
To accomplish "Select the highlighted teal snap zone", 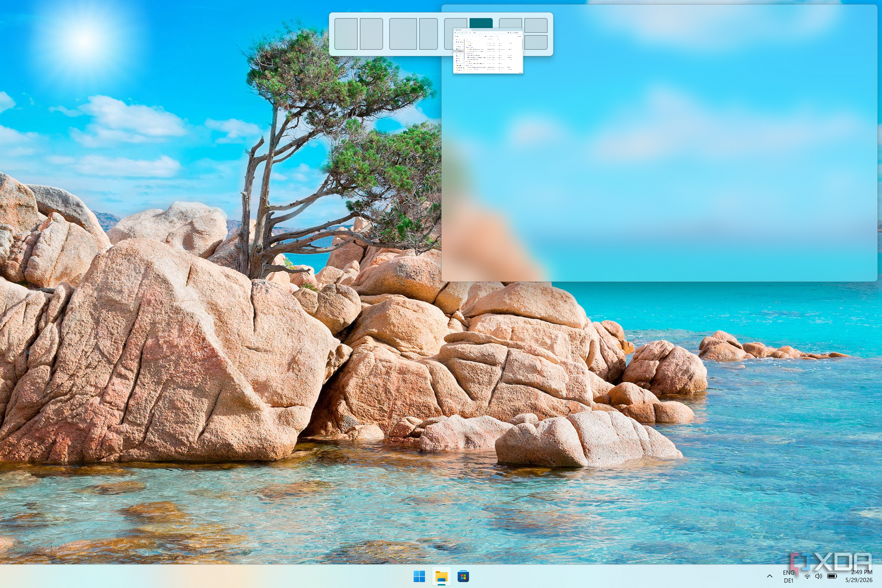I will tap(481, 23).
